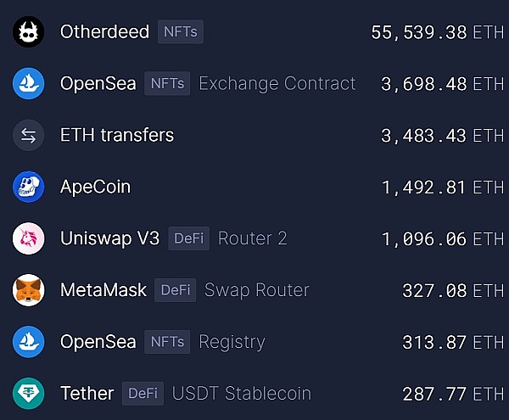Click the MetaMask fox icon
Image resolution: width=509 pixels, height=420 pixels.
pos(29,290)
